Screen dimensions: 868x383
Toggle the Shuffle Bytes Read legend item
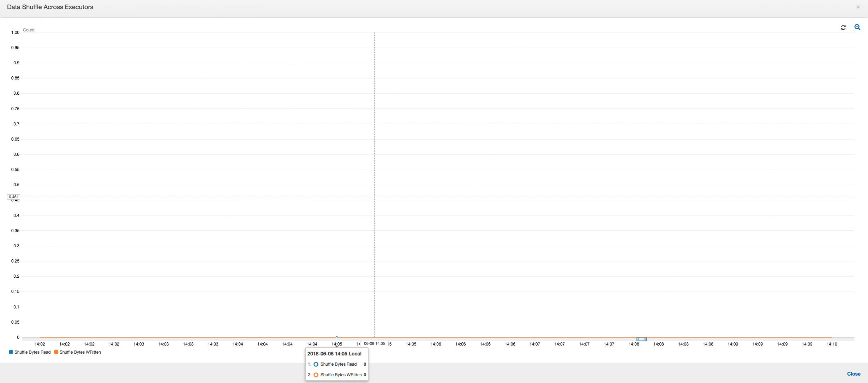tap(30, 352)
